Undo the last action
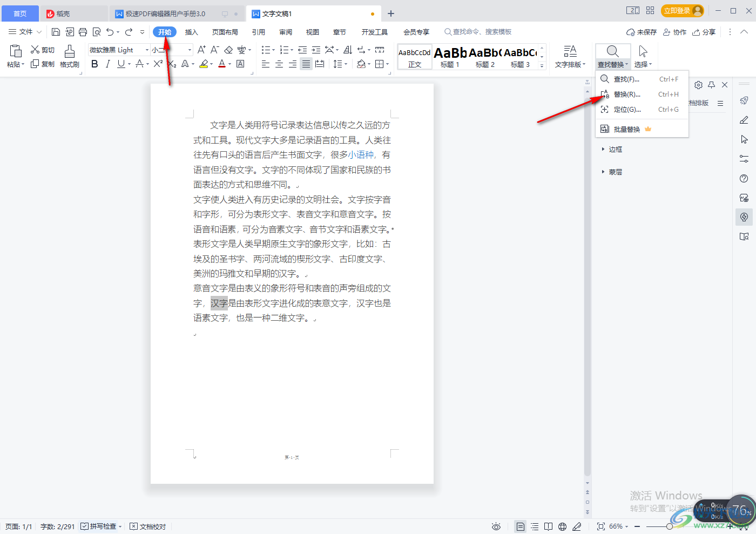This screenshot has height=534, width=756. (x=110, y=32)
